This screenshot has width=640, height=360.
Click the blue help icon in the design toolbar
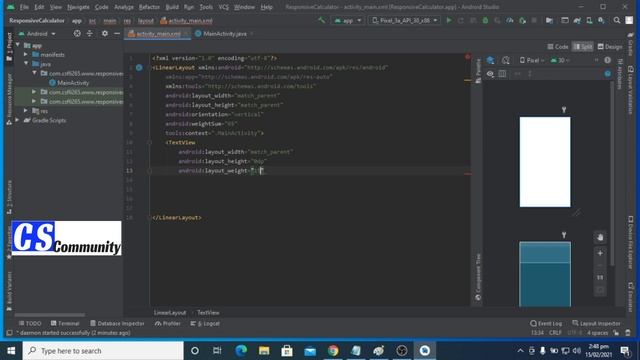coord(608,73)
